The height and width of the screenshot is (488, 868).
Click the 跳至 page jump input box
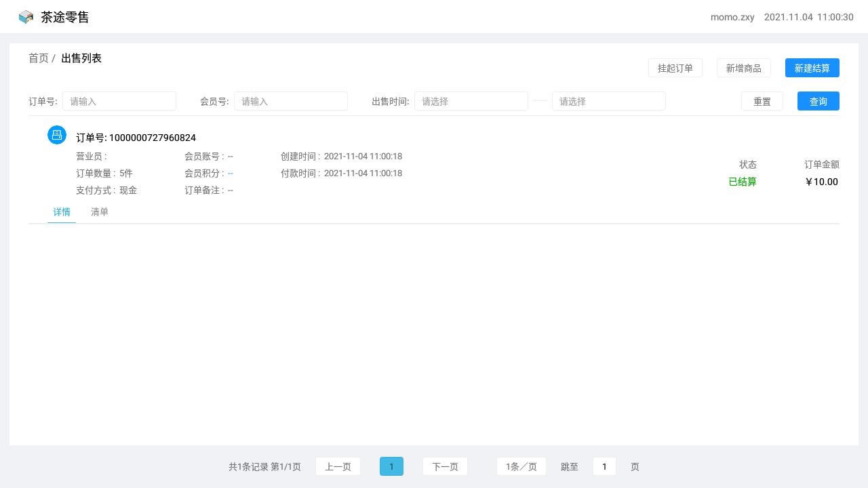pyautogui.click(x=604, y=466)
